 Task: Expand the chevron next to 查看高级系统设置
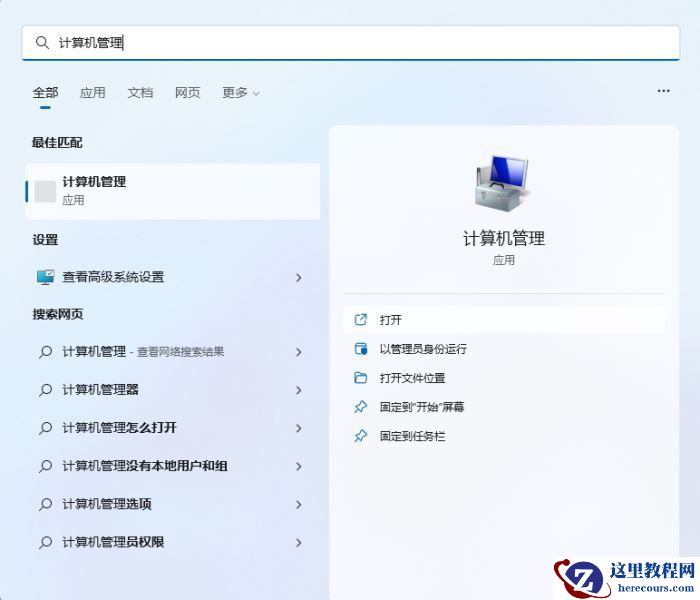299,278
